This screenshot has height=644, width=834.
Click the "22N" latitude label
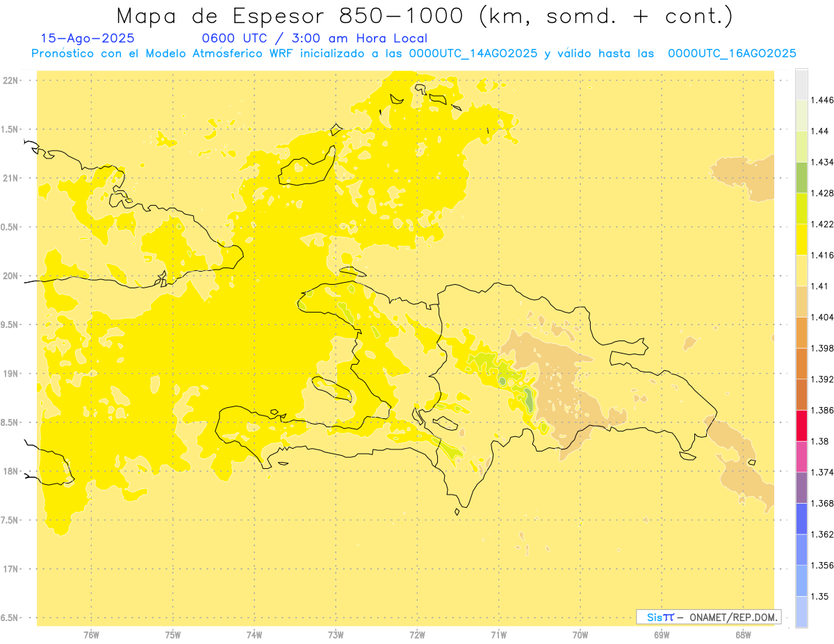pyautogui.click(x=10, y=81)
